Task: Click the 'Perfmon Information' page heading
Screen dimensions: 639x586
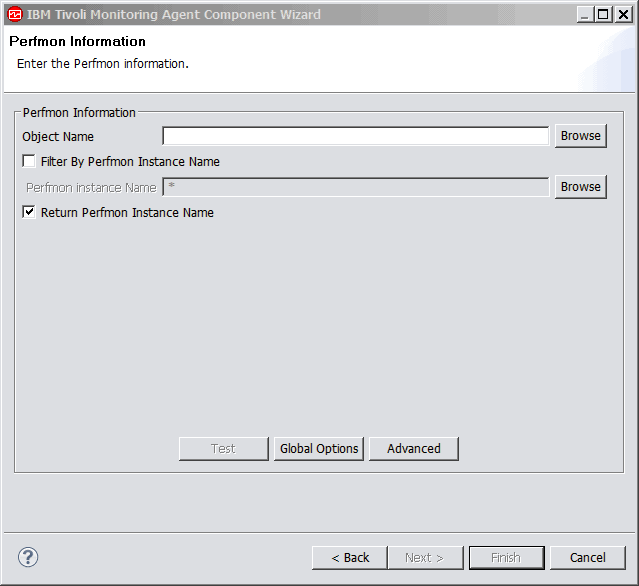Action: [x=77, y=41]
